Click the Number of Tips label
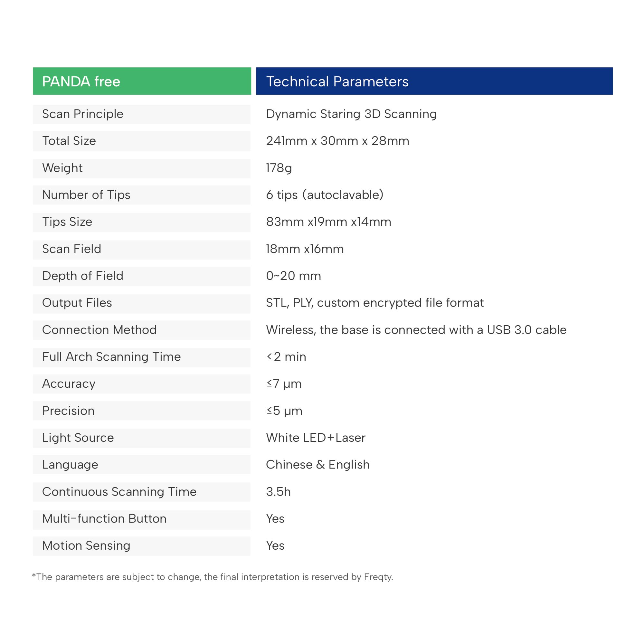The height and width of the screenshot is (644, 644). (x=86, y=195)
